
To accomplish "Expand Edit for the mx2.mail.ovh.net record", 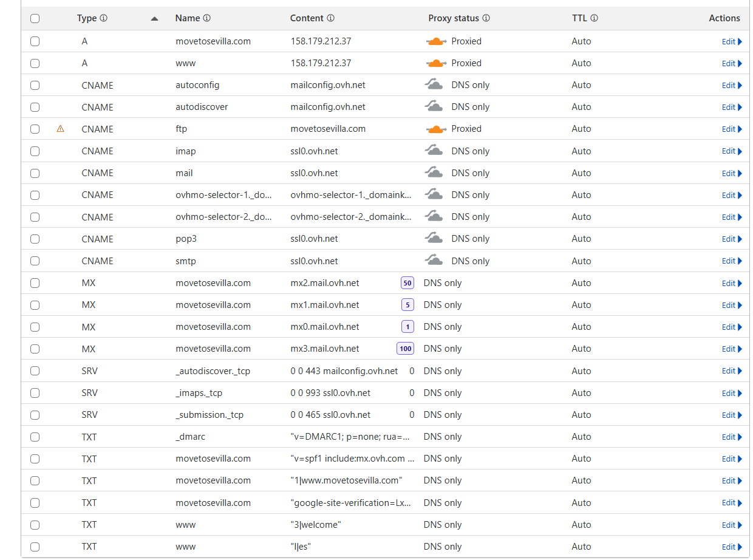I will (732, 284).
